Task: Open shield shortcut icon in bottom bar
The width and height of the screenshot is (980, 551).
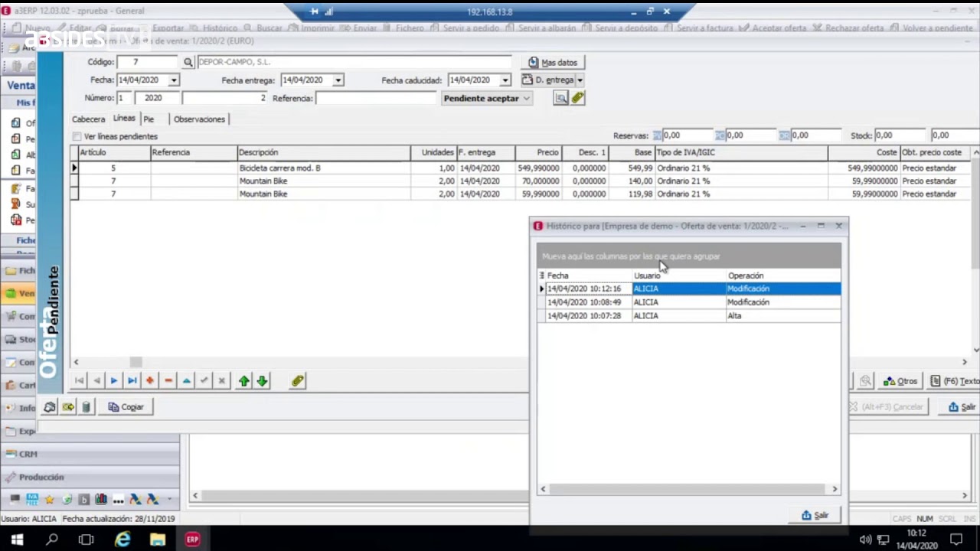Action: point(67,499)
